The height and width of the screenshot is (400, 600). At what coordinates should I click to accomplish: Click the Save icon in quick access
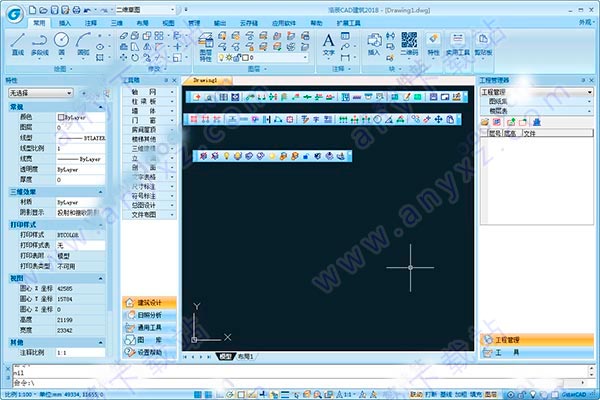tap(55, 10)
